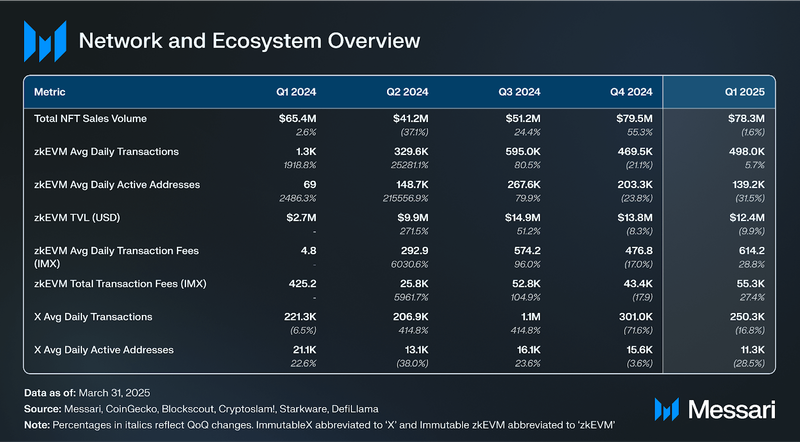Click the Q3 2024 column header
Image resolution: width=800 pixels, height=442 pixels.
click(519, 92)
